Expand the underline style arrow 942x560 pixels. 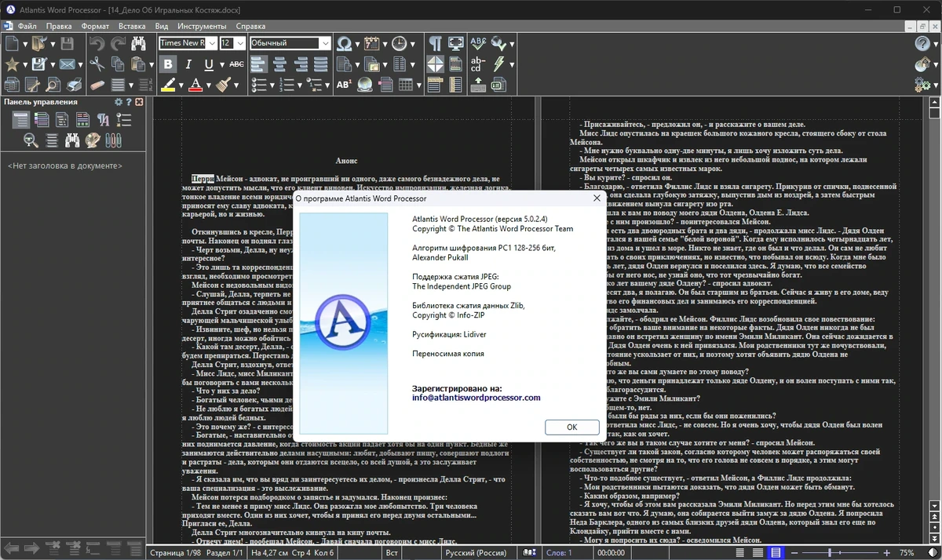coord(221,65)
